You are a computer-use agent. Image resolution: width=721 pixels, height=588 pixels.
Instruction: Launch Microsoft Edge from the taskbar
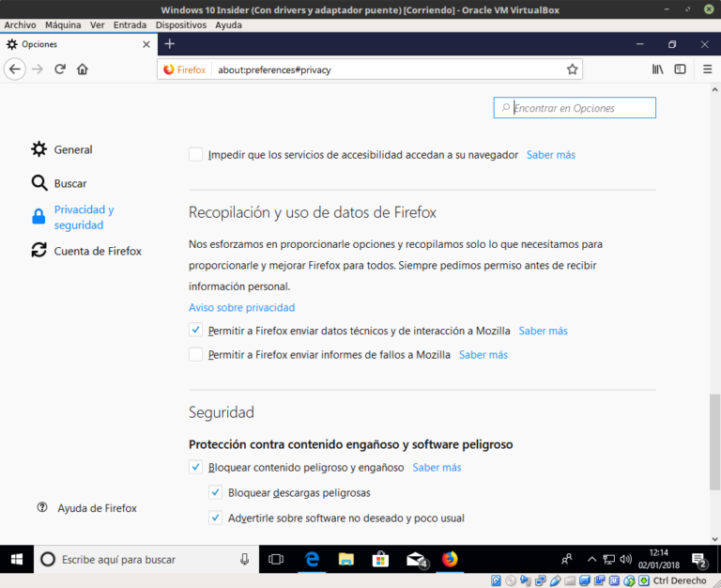click(313, 560)
